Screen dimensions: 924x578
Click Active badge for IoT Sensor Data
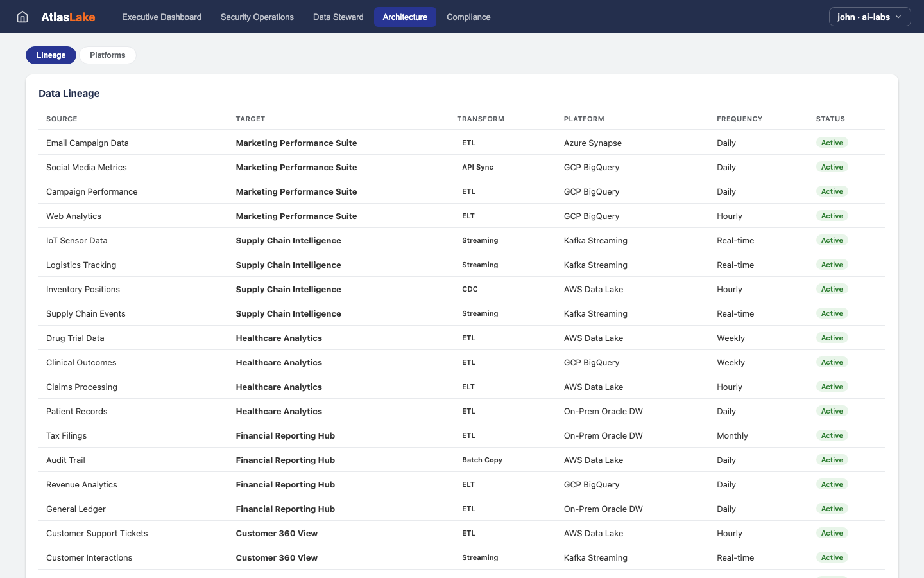click(832, 240)
